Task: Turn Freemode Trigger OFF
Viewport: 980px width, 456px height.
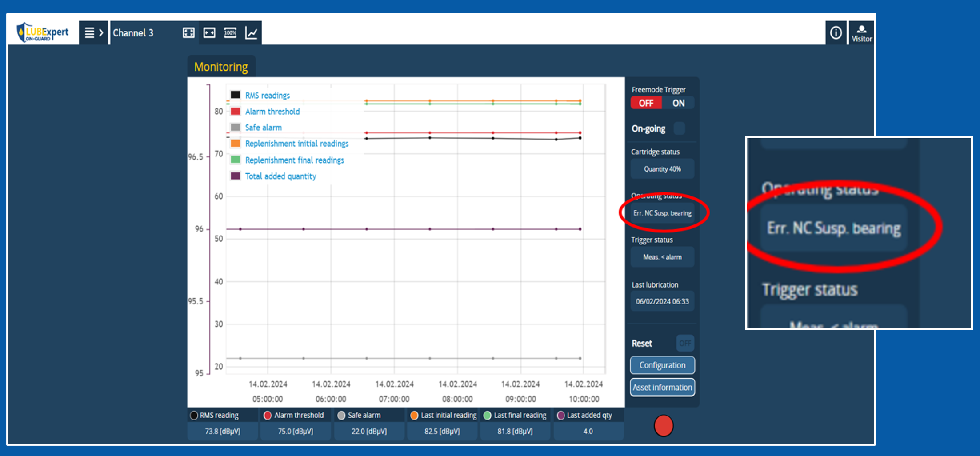Action: tap(646, 103)
